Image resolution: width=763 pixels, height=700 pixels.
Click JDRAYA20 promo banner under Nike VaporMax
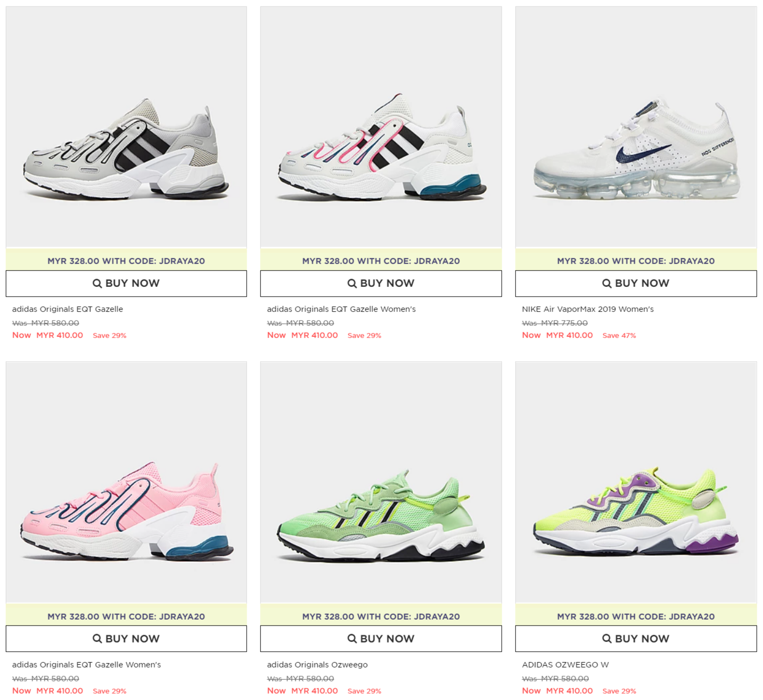tap(636, 260)
